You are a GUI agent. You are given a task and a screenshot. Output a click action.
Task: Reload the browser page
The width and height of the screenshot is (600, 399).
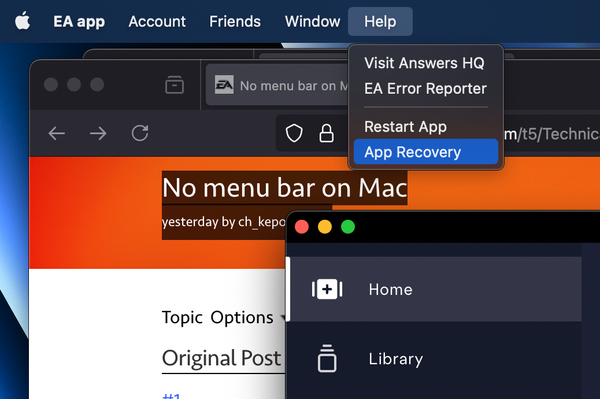(x=140, y=133)
